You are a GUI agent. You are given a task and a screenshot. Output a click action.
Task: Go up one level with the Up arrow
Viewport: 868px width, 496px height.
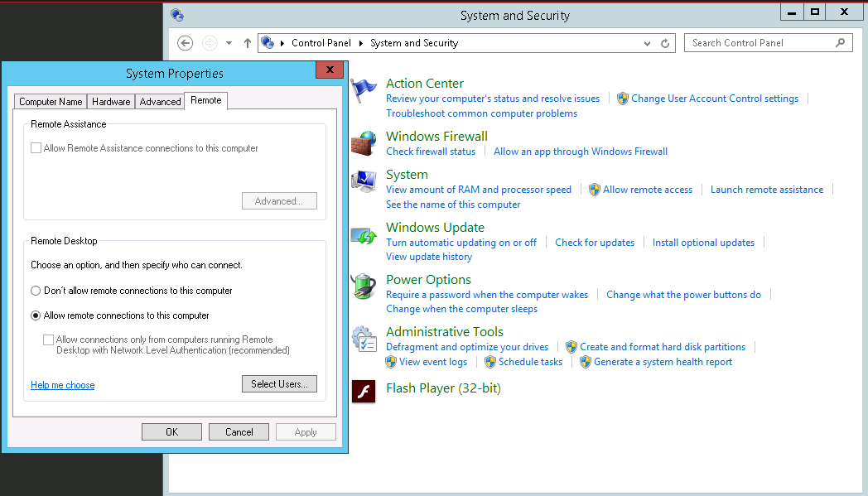[x=248, y=43]
